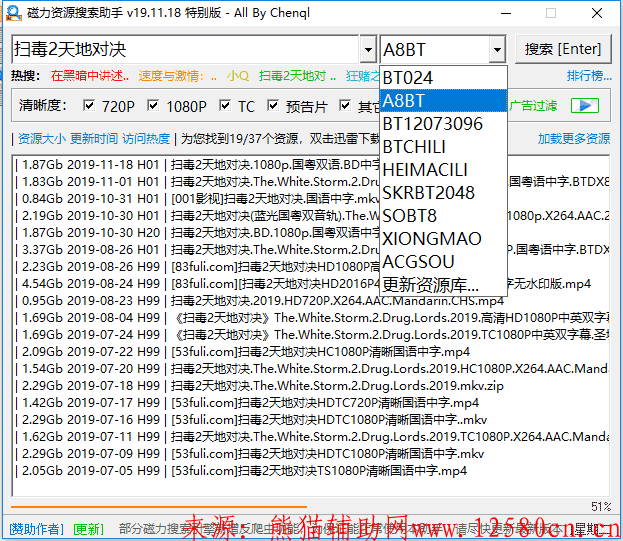Open the 排行榜 rankings link
This screenshot has height=541, width=623.
[x=588, y=76]
